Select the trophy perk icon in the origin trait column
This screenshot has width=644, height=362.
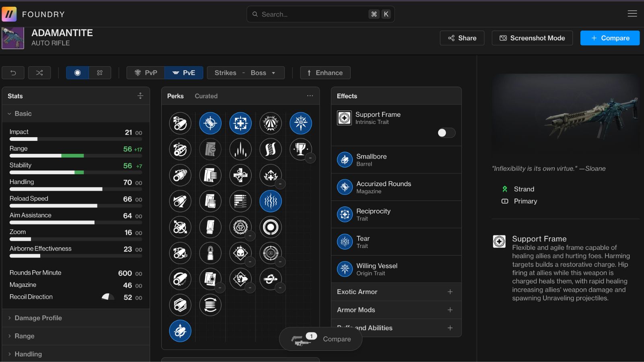(300, 149)
